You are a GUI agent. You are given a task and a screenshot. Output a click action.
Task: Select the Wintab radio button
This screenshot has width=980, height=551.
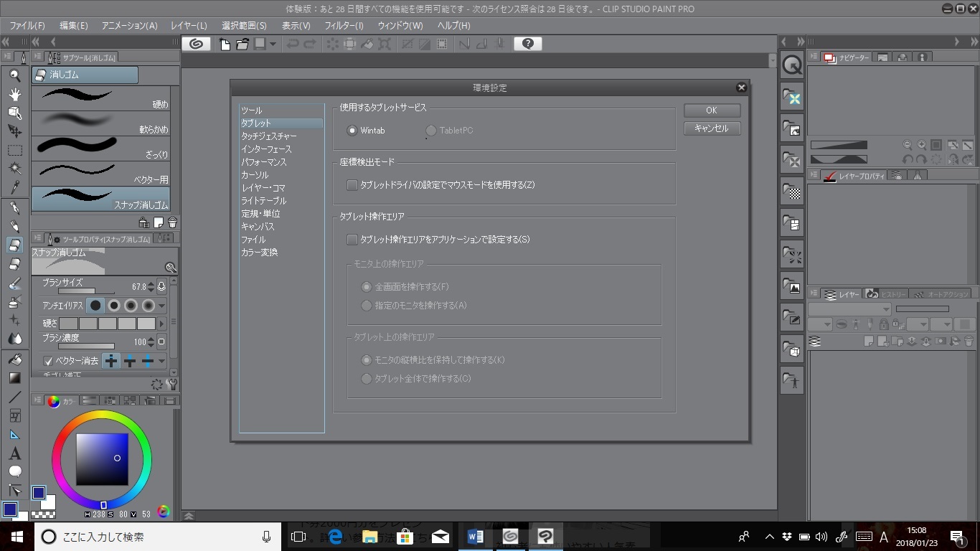click(x=352, y=131)
